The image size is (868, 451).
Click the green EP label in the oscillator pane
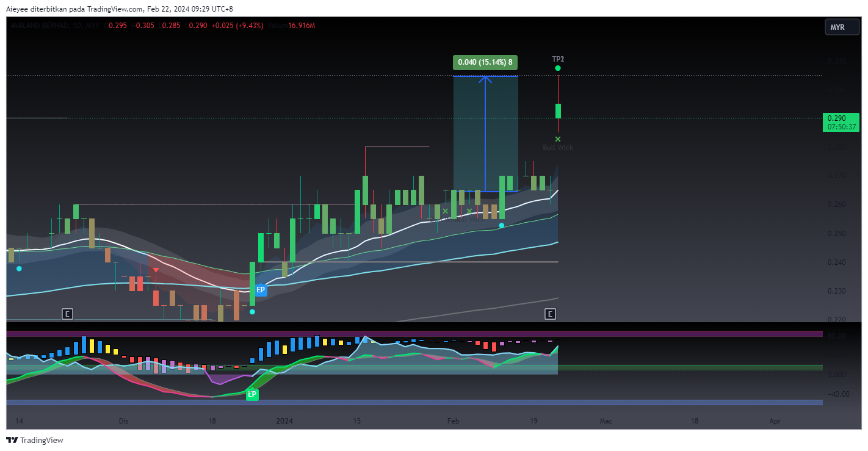click(x=251, y=394)
